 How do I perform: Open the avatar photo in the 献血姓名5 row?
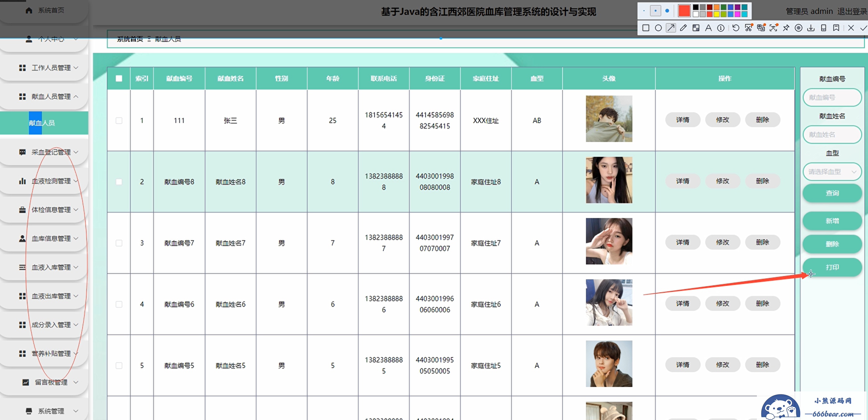(609, 364)
